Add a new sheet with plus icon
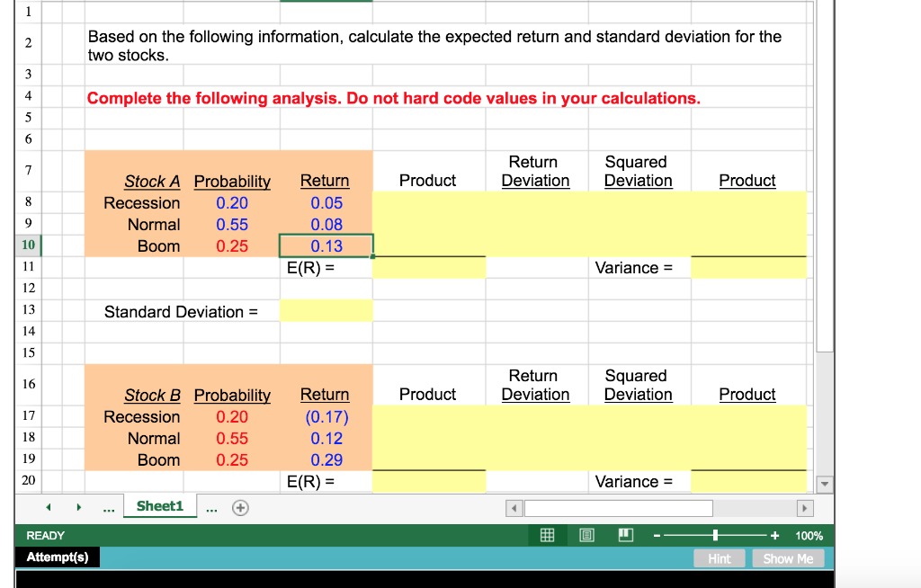This screenshot has width=921, height=588. (240, 507)
